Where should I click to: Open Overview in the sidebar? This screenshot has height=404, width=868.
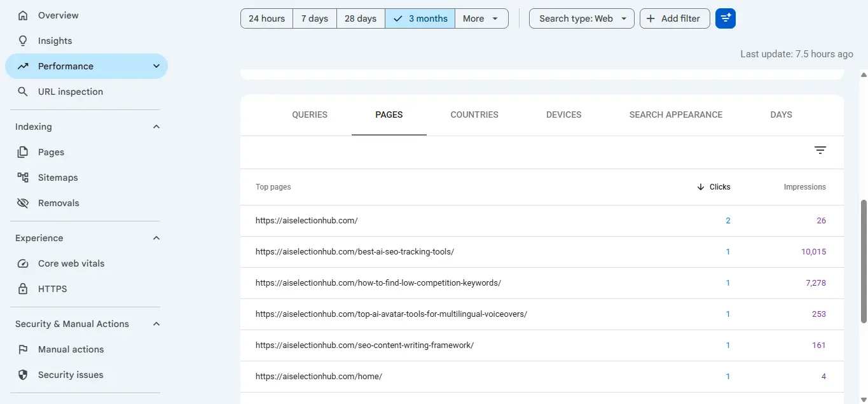click(58, 15)
